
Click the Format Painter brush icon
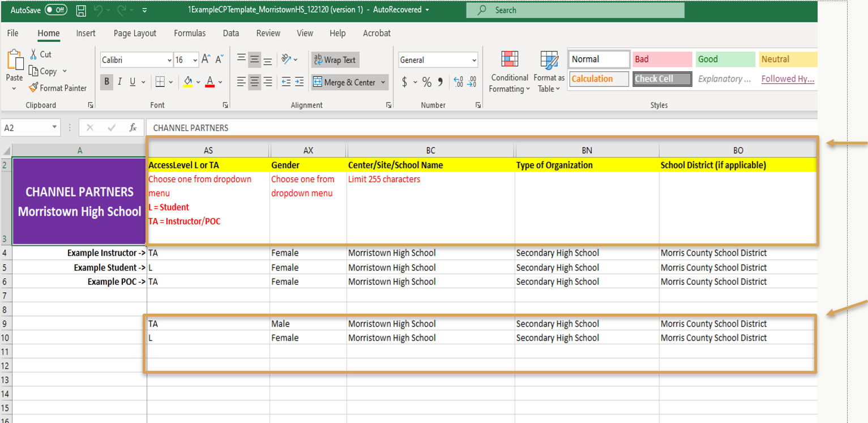33,88
